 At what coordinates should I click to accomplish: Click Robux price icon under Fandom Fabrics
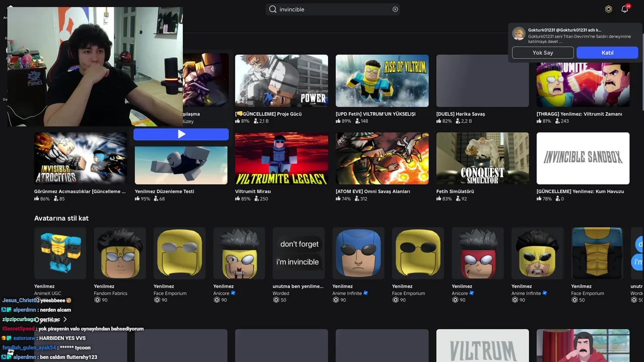coord(97,300)
